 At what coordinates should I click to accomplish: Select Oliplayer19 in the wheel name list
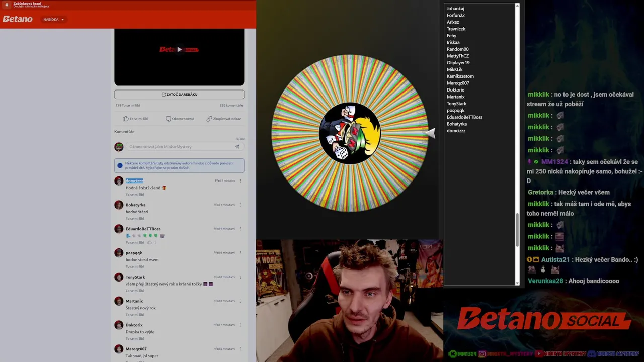tap(458, 63)
